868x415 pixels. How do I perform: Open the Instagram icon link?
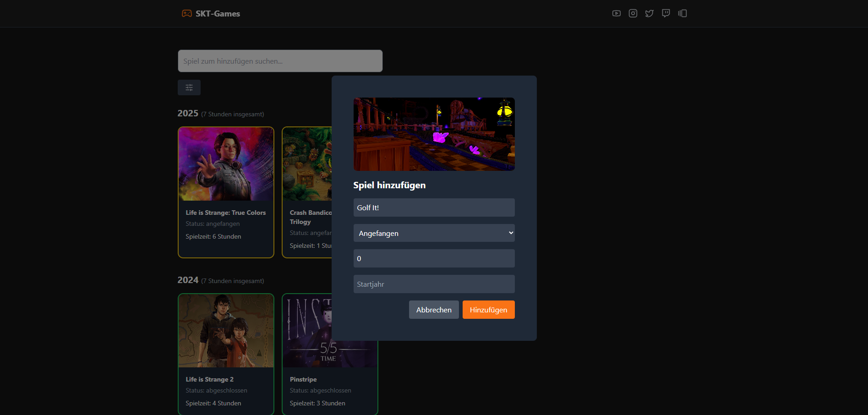[x=633, y=13]
